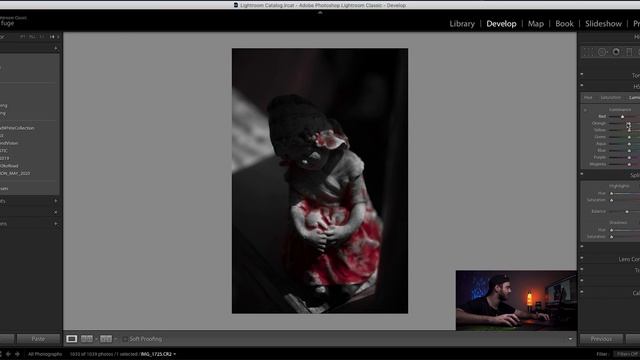This screenshot has height=360, width=640.
Task: Click the doll photo in the preview
Action: (x=320, y=181)
